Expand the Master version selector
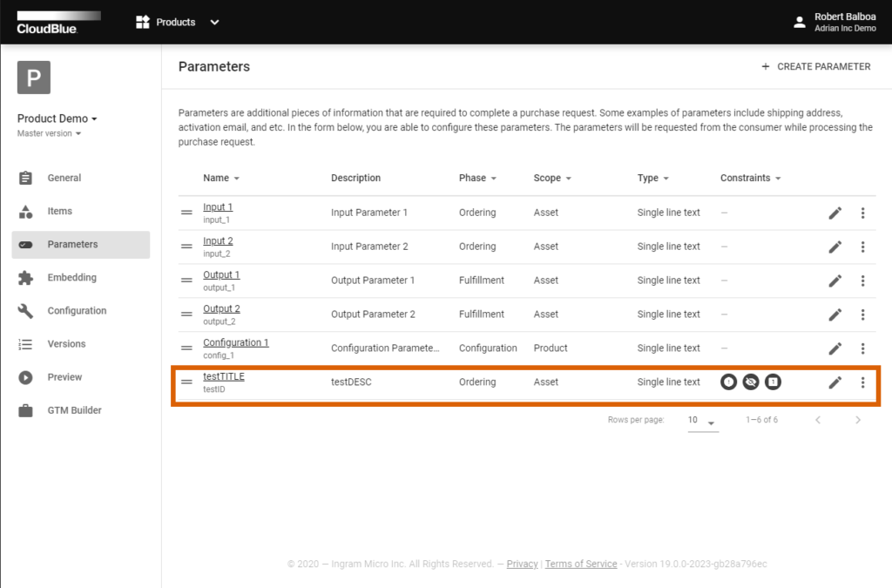Viewport: 892px width, 588px height. (x=50, y=134)
